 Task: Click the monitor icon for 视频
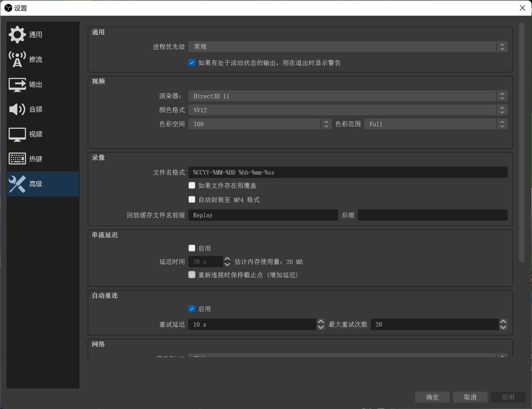(17, 134)
